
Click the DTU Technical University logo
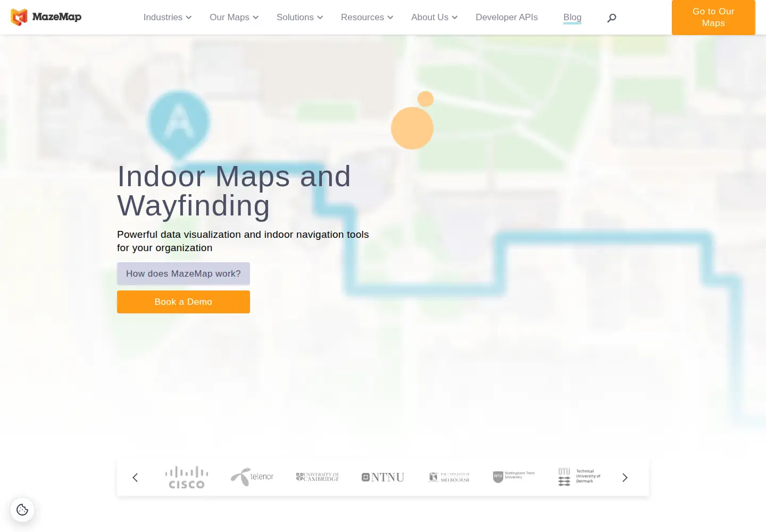579,477
